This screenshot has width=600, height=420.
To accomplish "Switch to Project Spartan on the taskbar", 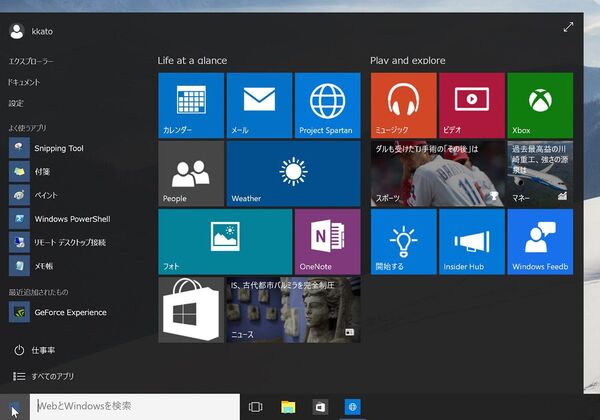I will [x=352, y=407].
